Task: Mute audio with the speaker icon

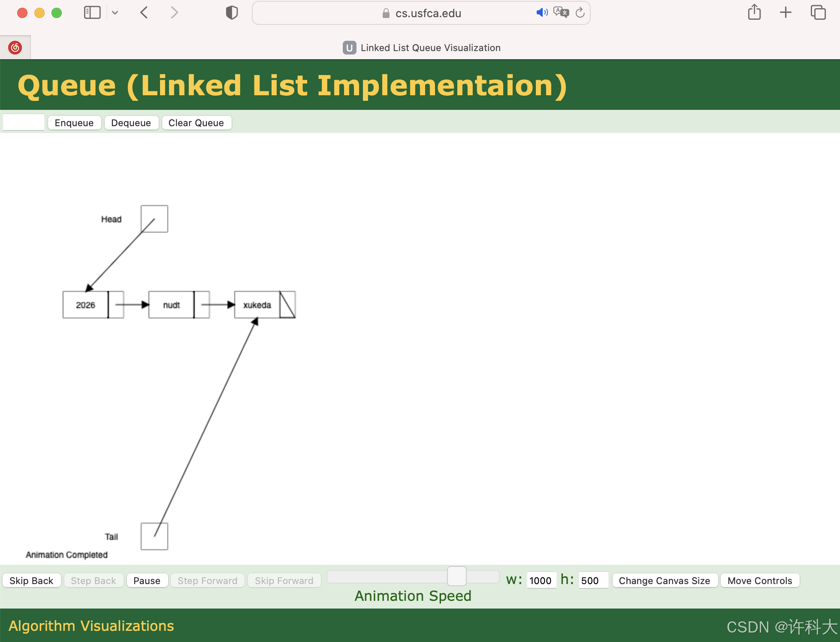Action: [x=541, y=12]
